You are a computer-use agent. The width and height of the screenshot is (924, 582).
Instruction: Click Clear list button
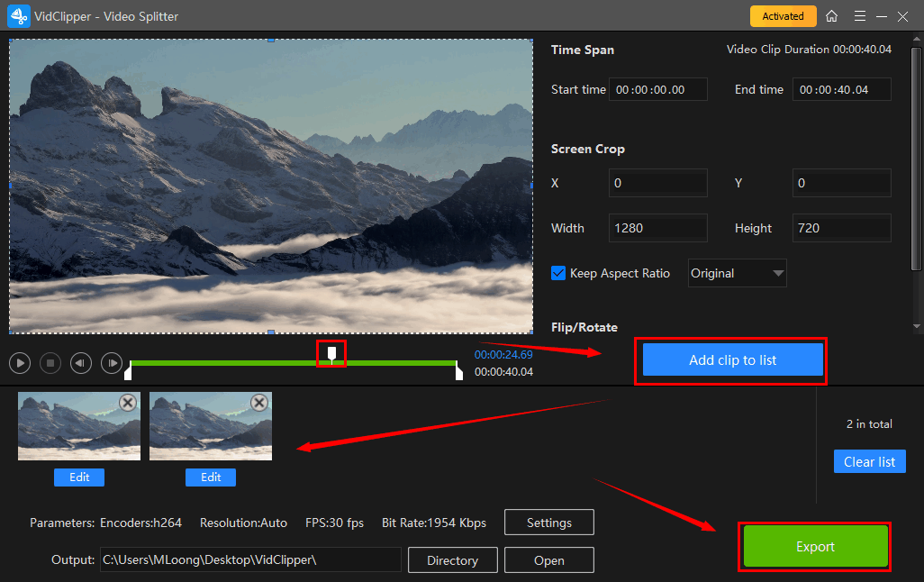tap(869, 461)
